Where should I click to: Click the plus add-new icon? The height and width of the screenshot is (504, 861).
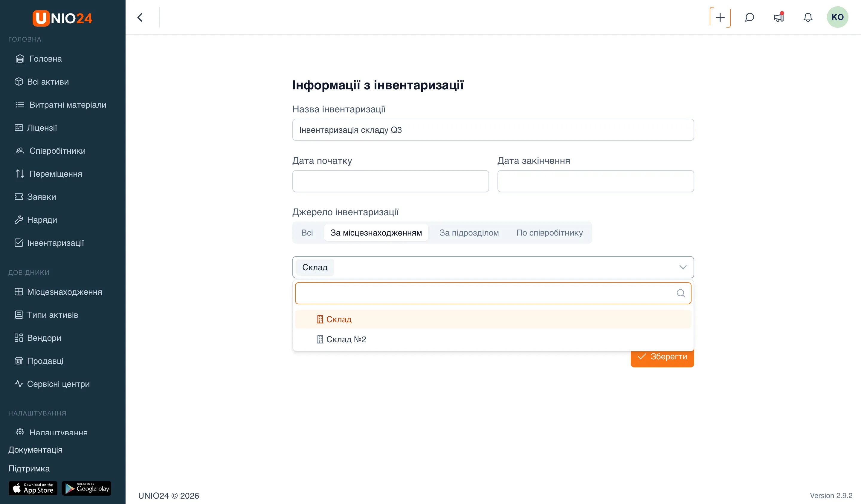click(x=720, y=17)
